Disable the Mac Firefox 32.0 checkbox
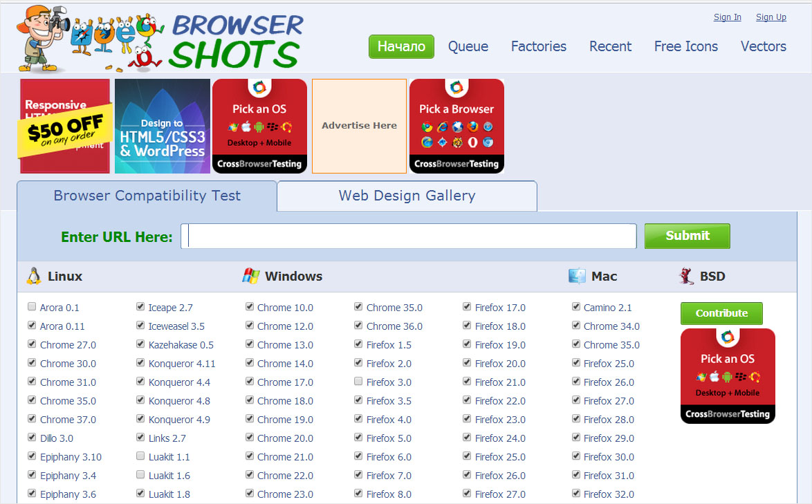Screen dimensions: 812x504 pos(576,493)
